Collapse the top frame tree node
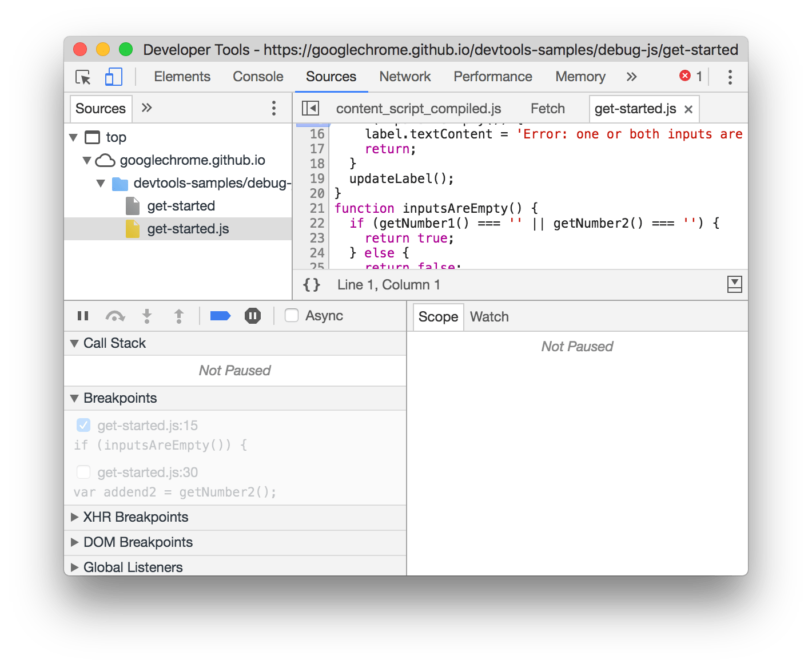 [x=73, y=137]
